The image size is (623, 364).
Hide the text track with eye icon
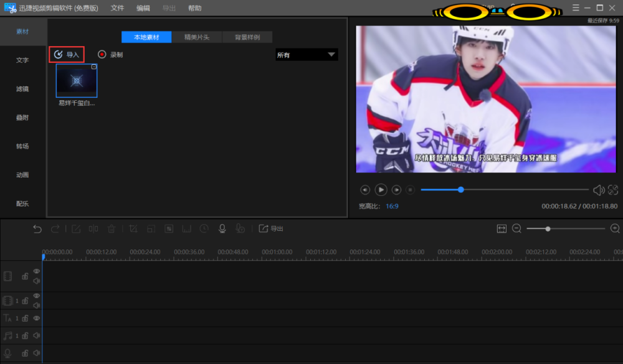point(37,319)
